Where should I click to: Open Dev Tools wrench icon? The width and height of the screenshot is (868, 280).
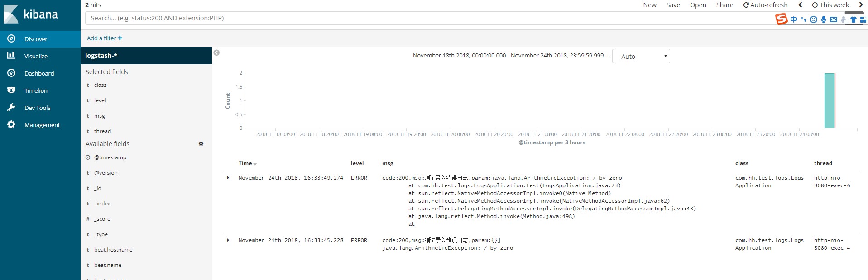(x=11, y=107)
